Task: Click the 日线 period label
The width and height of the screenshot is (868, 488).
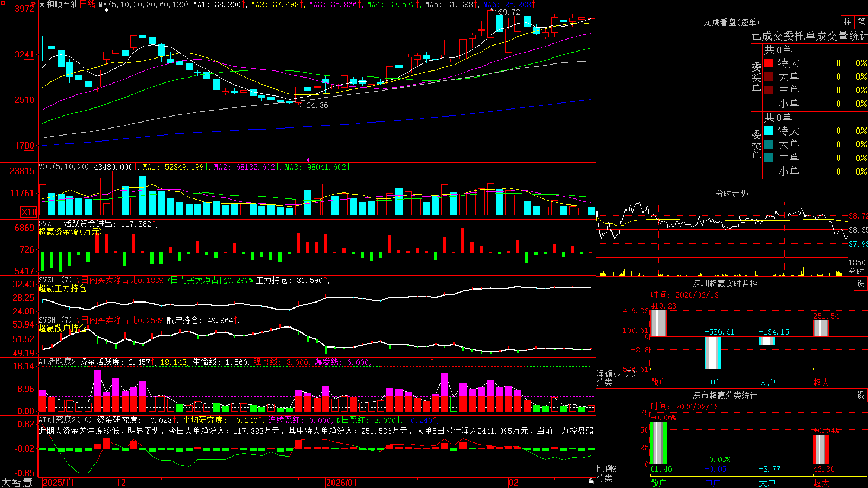Action: point(87,4)
